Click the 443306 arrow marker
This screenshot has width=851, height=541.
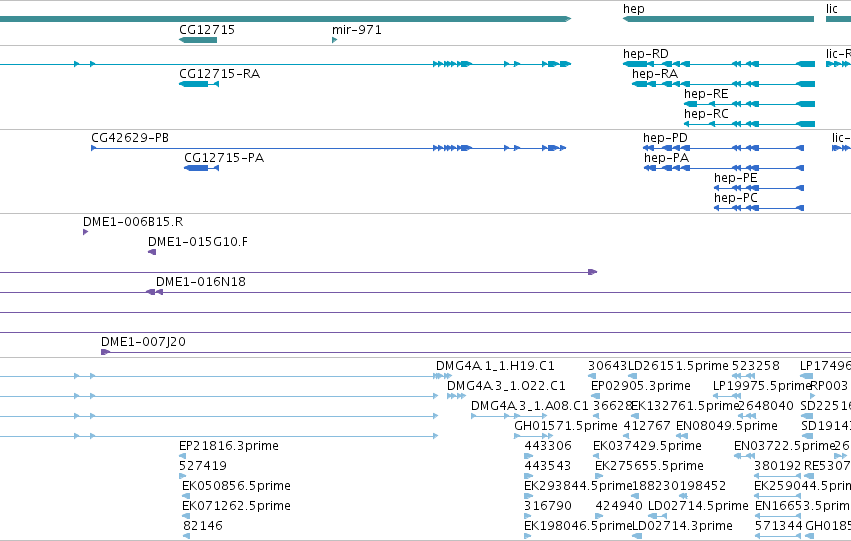tap(528, 456)
